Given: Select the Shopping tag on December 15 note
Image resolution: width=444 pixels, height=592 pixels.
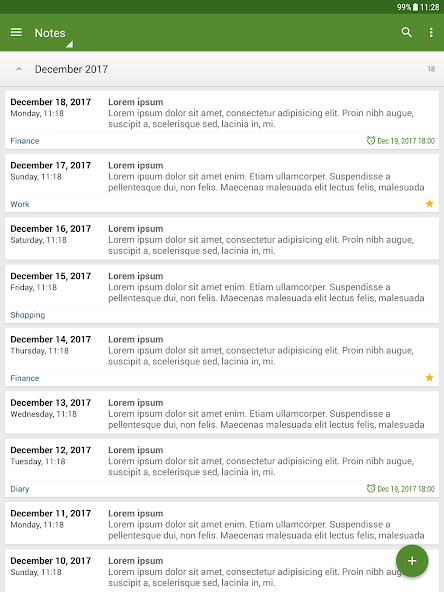Looking at the screenshot, I should [x=28, y=315].
